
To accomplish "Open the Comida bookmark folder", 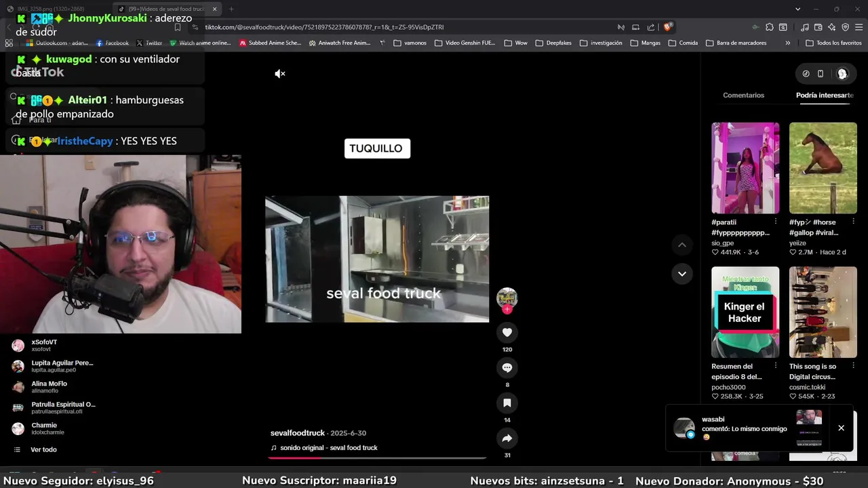I will [x=682, y=43].
